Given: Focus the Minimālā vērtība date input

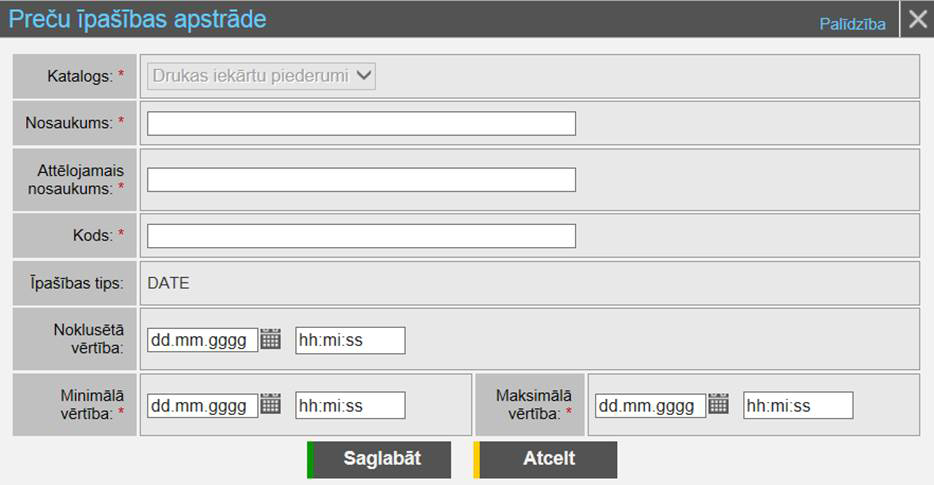Looking at the screenshot, I should (x=202, y=405).
